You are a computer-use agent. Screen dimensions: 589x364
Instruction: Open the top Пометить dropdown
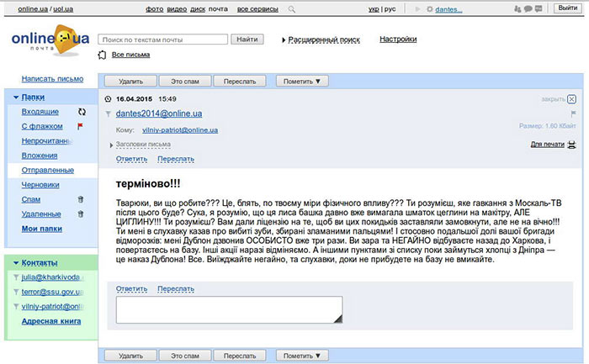pos(302,81)
